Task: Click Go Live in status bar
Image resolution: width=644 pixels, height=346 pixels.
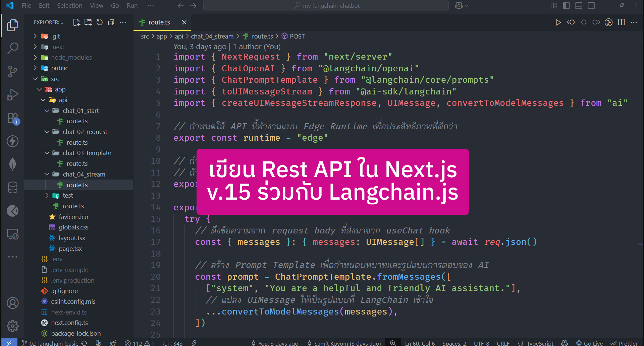Action: (590, 343)
